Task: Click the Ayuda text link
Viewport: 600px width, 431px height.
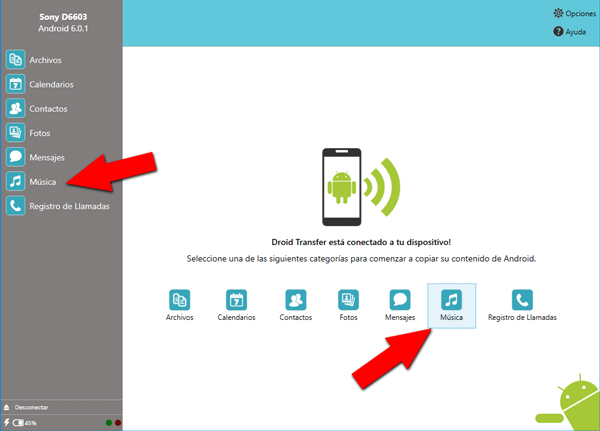Action: pyautogui.click(x=576, y=32)
